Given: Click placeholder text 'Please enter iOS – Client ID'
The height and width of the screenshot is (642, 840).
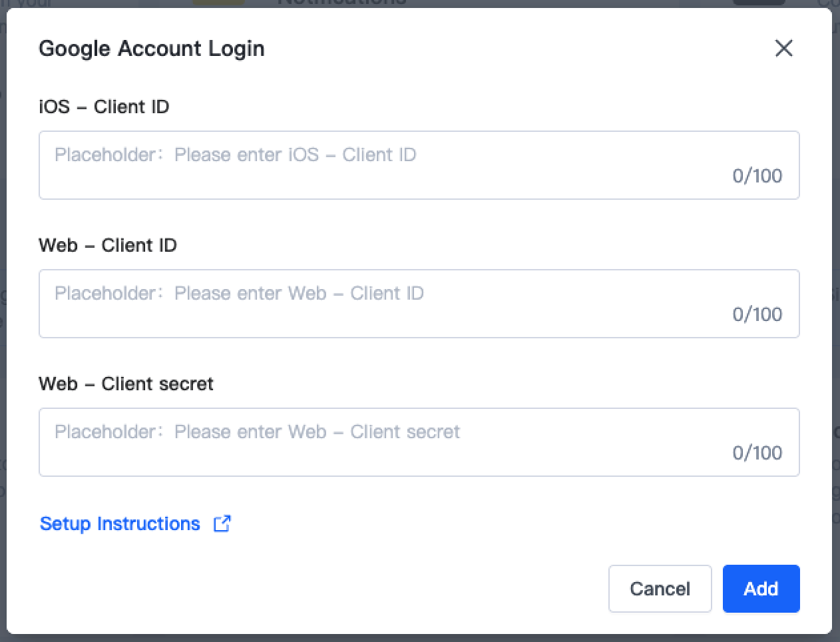Looking at the screenshot, I should pyautogui.click(x=295, y=155).
